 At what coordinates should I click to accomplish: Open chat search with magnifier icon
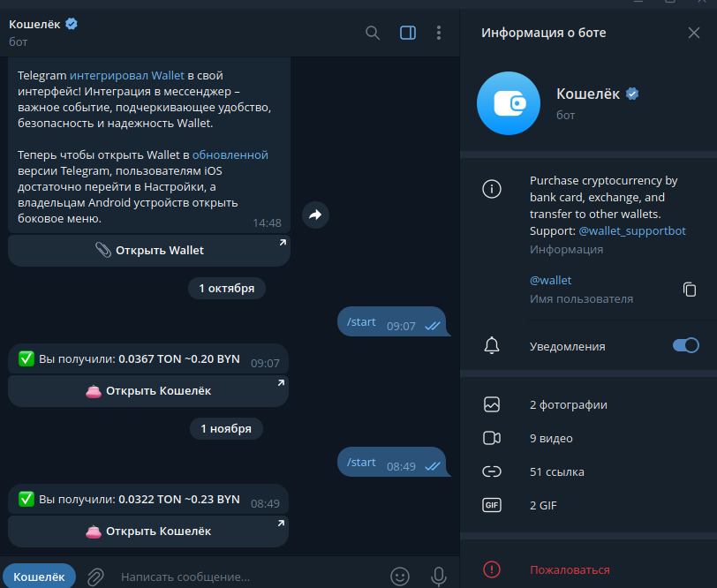373,33
